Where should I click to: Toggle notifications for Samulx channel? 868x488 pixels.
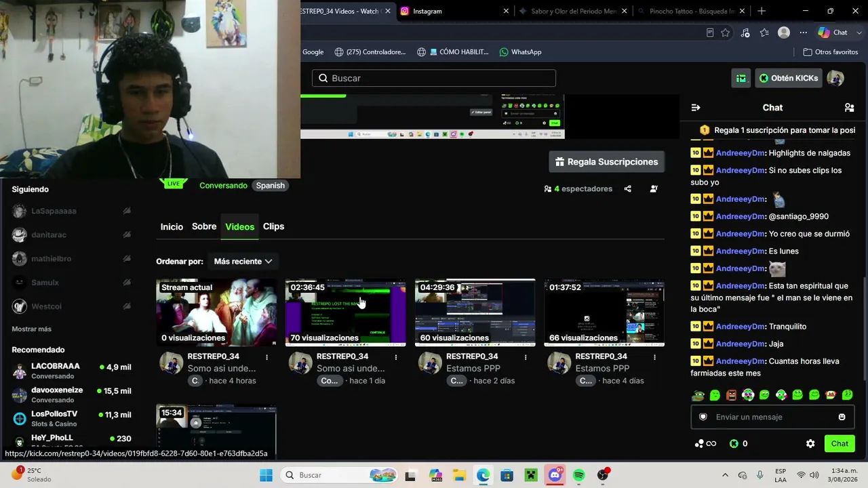[x=127, y=282]
